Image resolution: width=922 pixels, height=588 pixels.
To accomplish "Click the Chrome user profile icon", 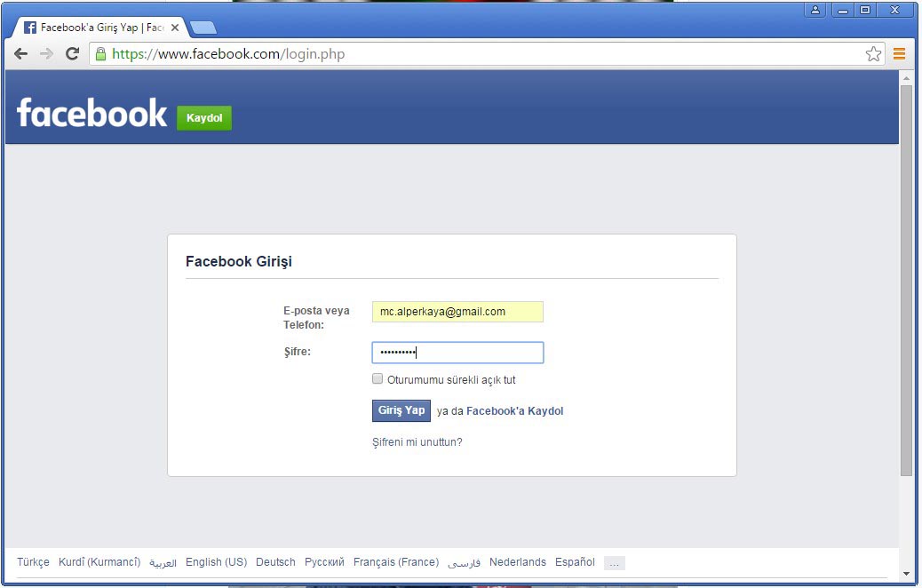I will [815, 10].
